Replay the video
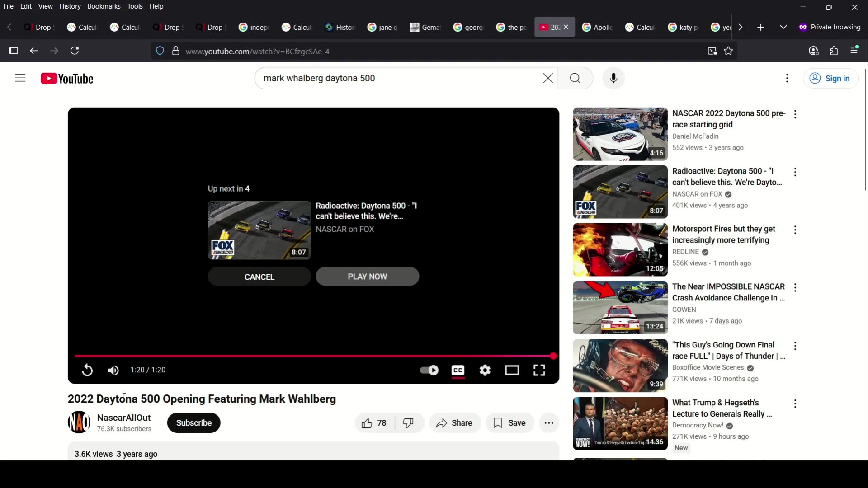Viewport: 868px width, 488px height. tap(87, 371)
